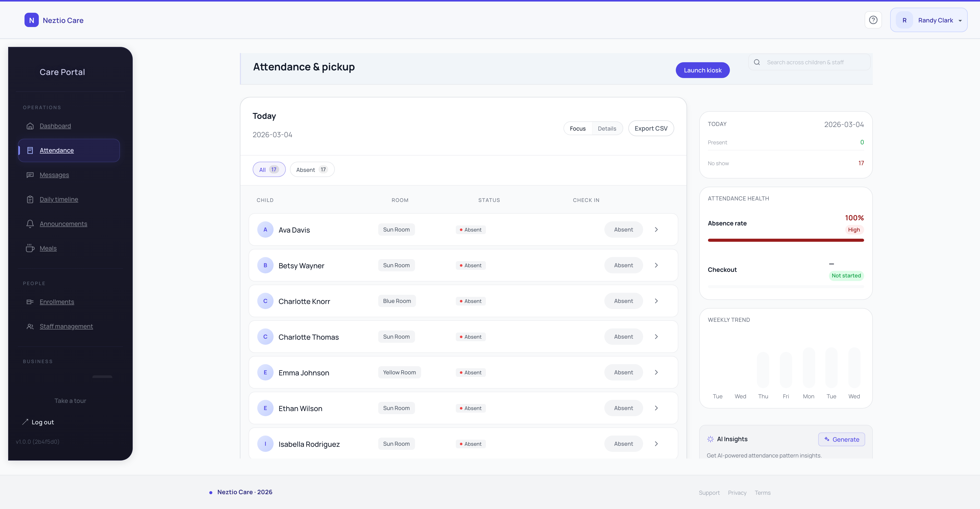The image size is (980, 509).
Task: Expand Ava Davis's attendance row
Action: pyautogui.click(x=656, y=229)
